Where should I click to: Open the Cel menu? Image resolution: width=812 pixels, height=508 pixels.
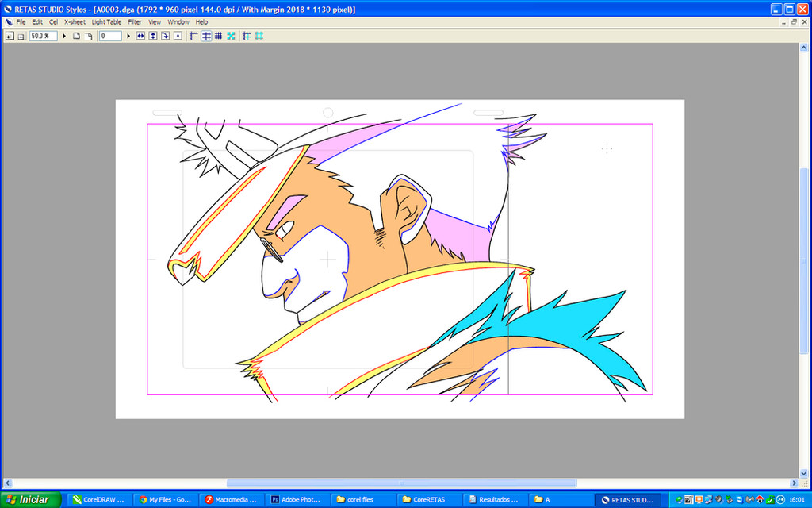[x=53, y=22]
